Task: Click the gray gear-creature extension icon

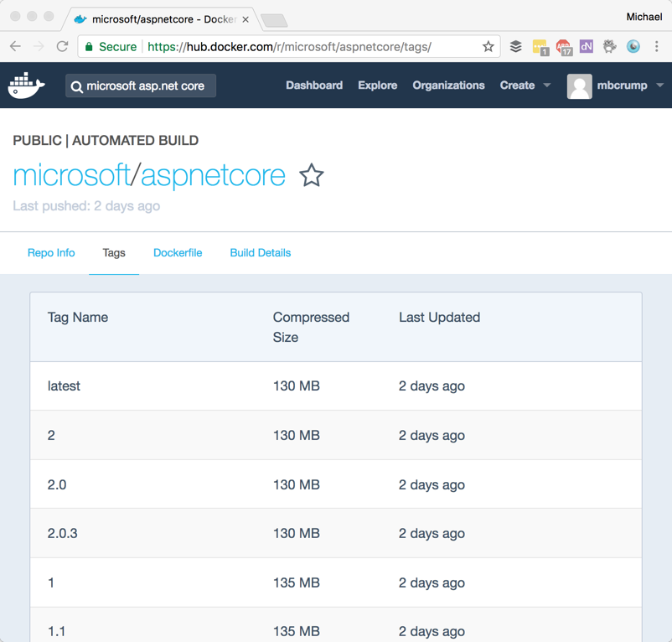Action: click(609, 46)
